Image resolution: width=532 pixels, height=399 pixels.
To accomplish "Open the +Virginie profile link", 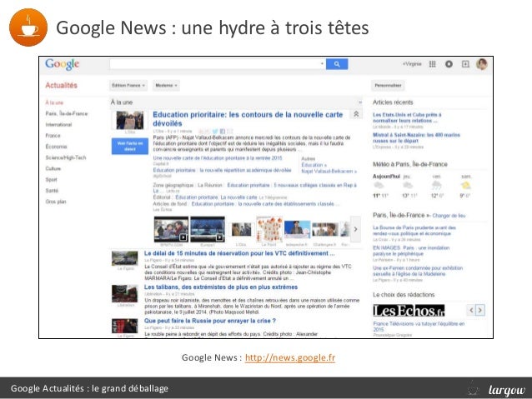I will pyautogui.click(x=412, y=64).
